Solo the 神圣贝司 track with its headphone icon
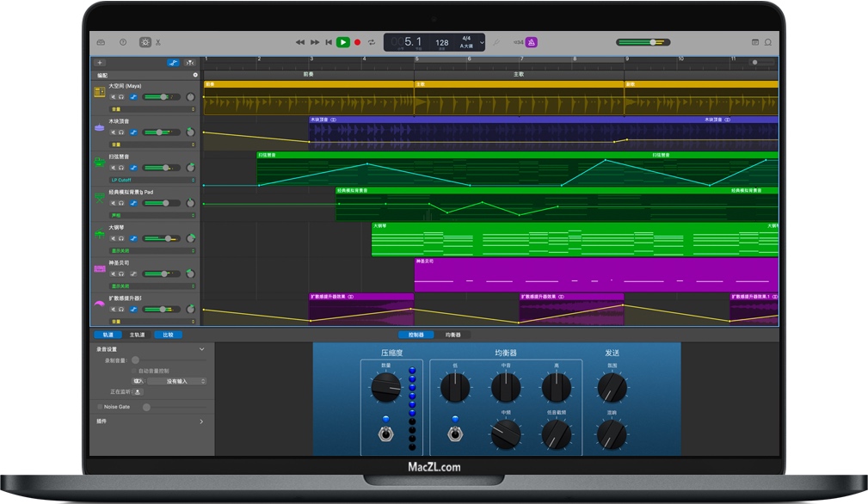The height and width of the screenshot is (504, 868). coord(121,274)
